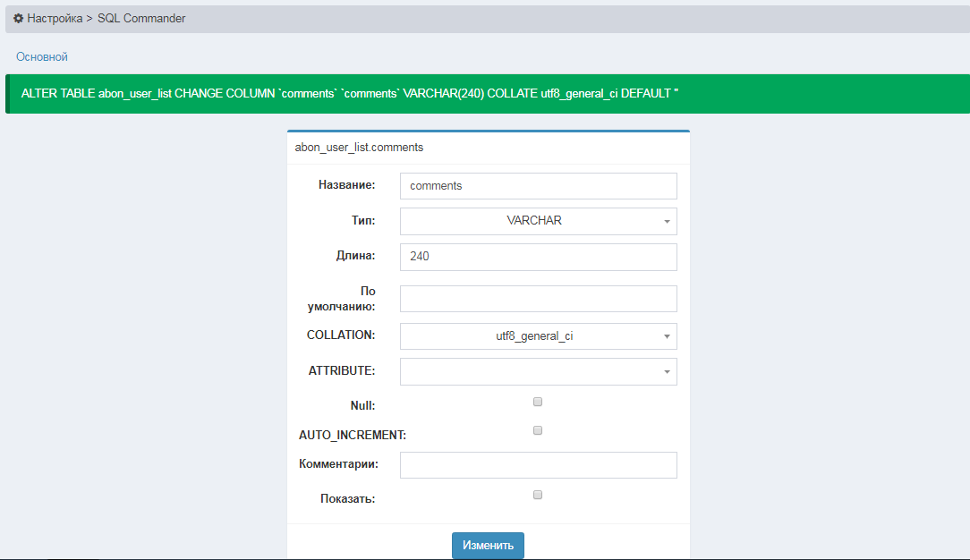The width and height of the screenshot is (970, 560).
Task: Switch to the Основной menu item
Action: point(42,57)
